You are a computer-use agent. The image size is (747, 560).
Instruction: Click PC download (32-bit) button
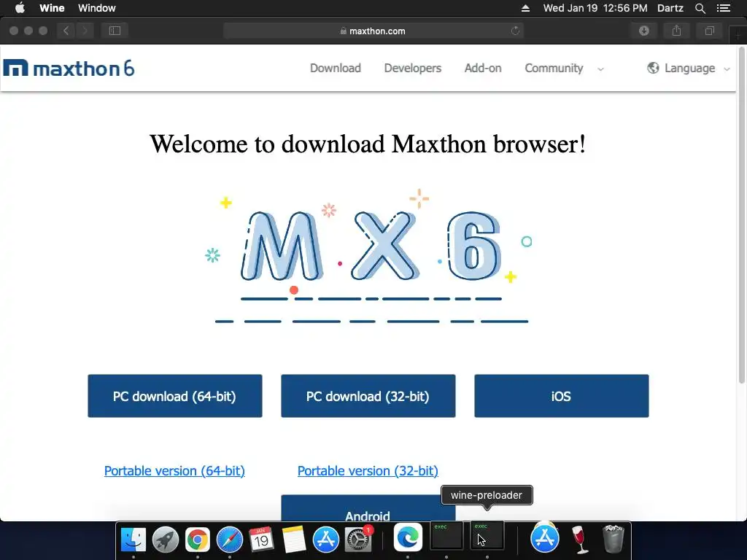tap(368, 396)
